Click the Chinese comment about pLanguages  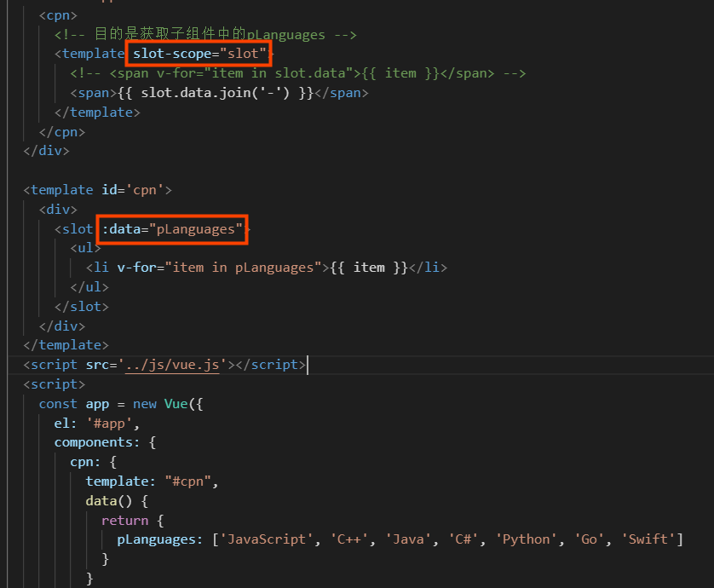point(205,35)
